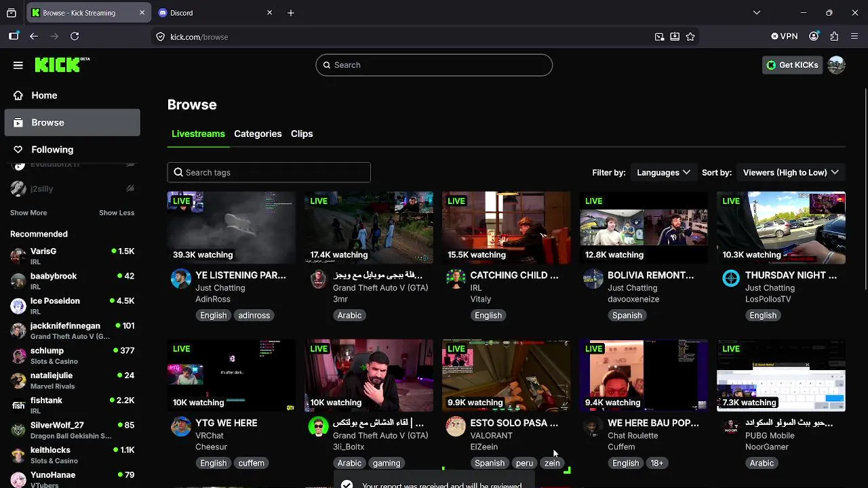Click Show Less in sidebar
The width and height of the screenshot is (868, 488).
pos(117,213)
